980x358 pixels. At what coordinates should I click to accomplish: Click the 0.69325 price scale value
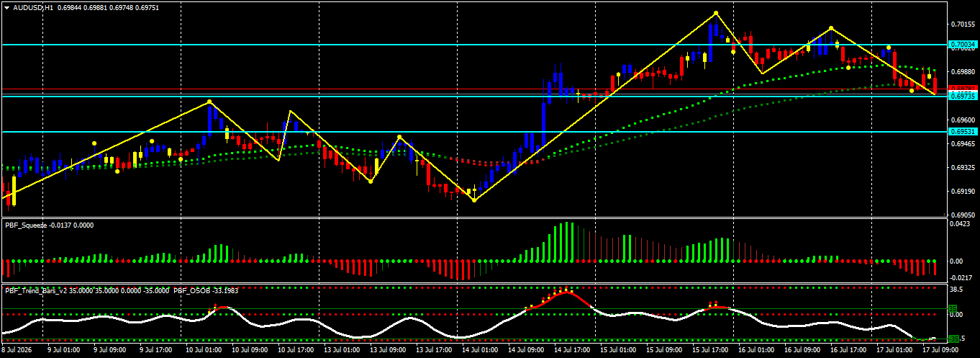pyautogui.click(x=963, y=167)
